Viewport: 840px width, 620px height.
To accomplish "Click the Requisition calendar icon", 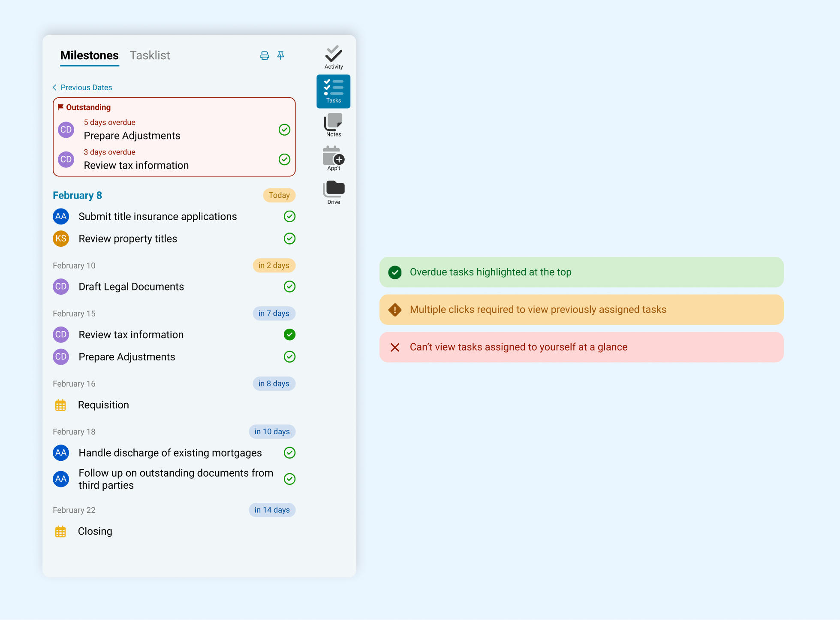I will click(60, 405).
